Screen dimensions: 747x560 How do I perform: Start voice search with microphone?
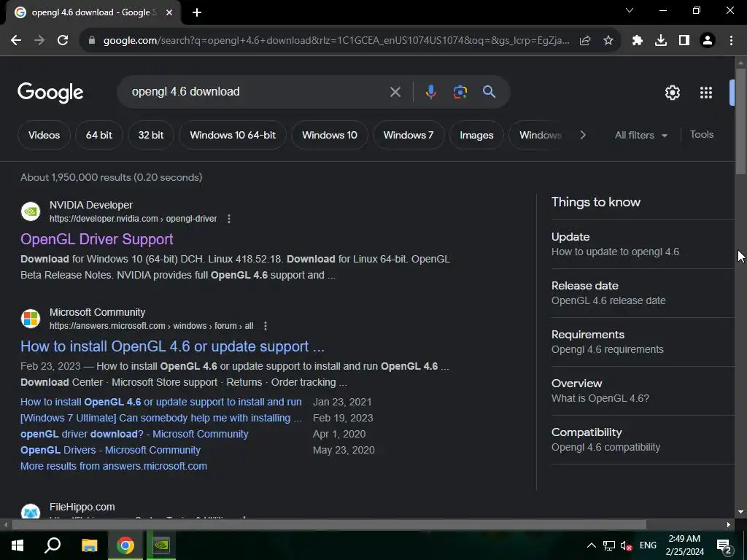click(x=430, y=92)
